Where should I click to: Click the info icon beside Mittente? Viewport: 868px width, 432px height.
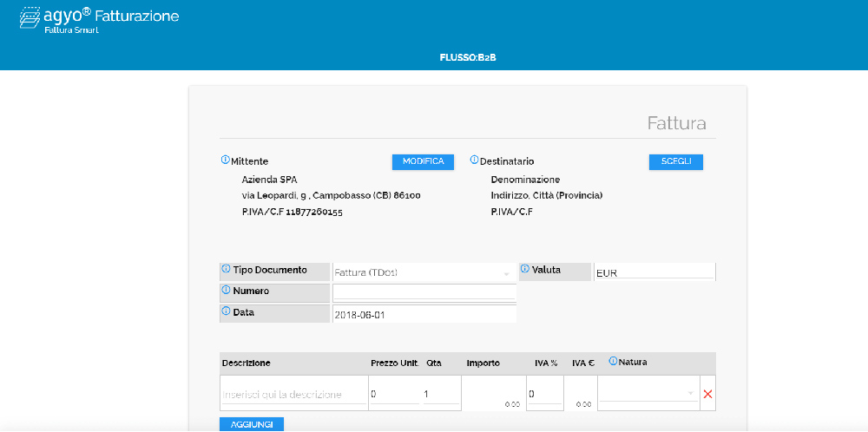point(226,160)
